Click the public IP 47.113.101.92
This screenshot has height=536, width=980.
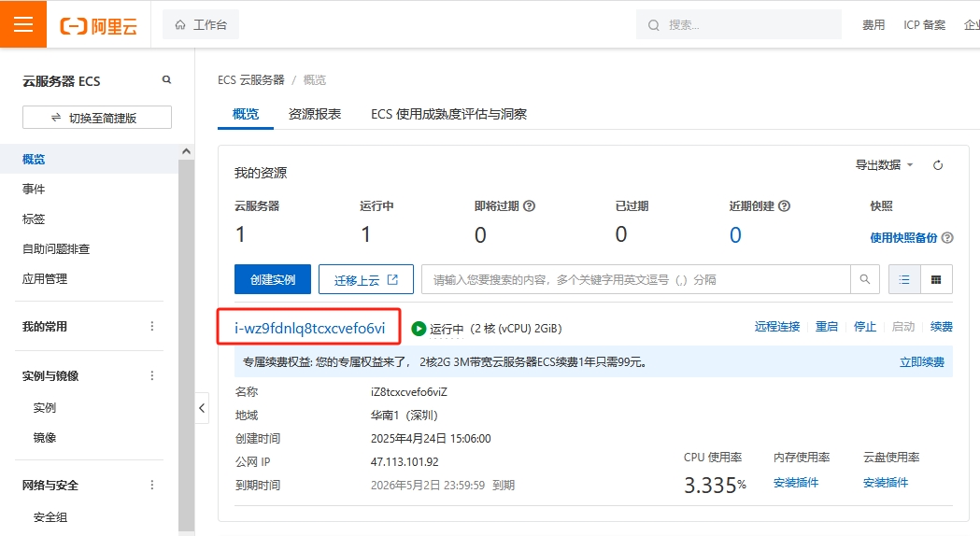[405, 462]
